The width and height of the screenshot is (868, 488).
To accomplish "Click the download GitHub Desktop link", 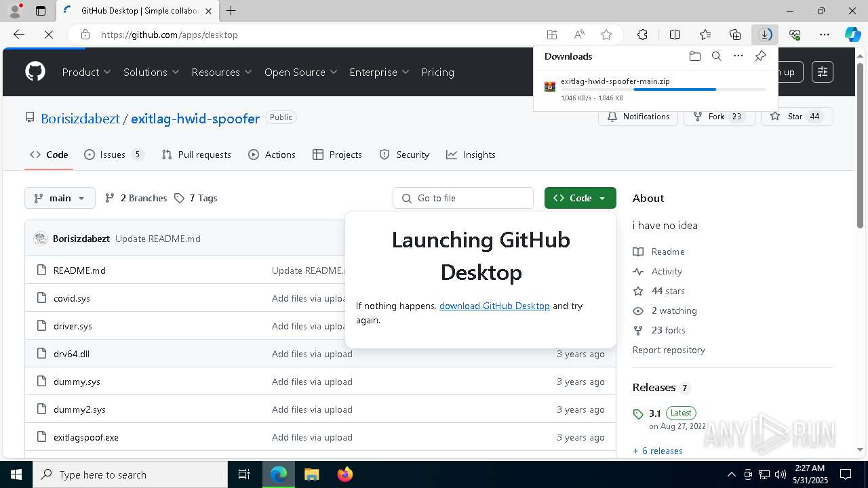I will tap(494, 306).
